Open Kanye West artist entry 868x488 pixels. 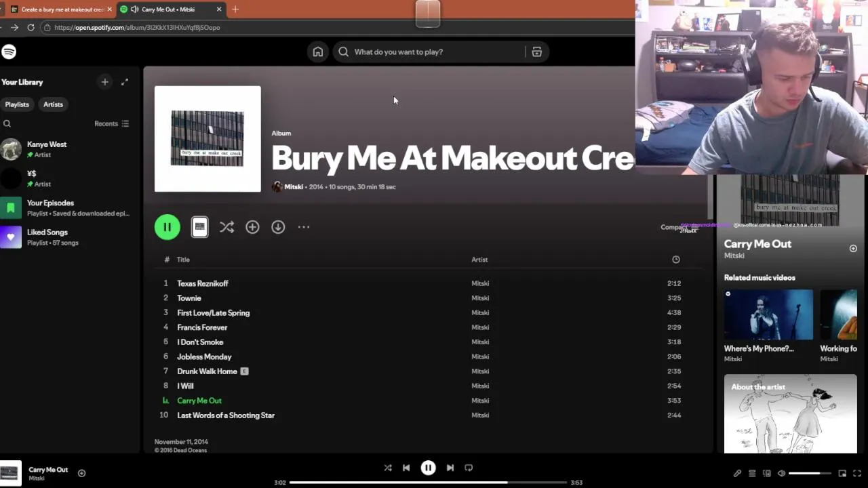pyautogui.click(x=69, y=149)
